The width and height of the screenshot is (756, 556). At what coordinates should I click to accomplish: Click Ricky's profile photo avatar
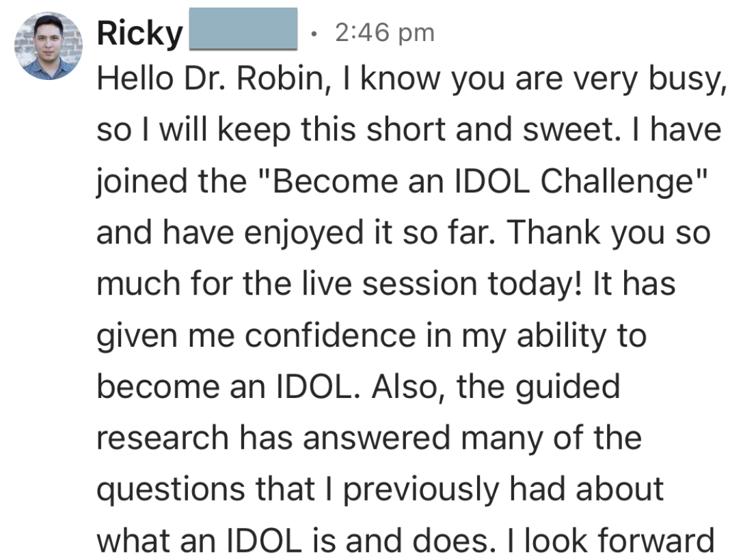click(48, 46)
